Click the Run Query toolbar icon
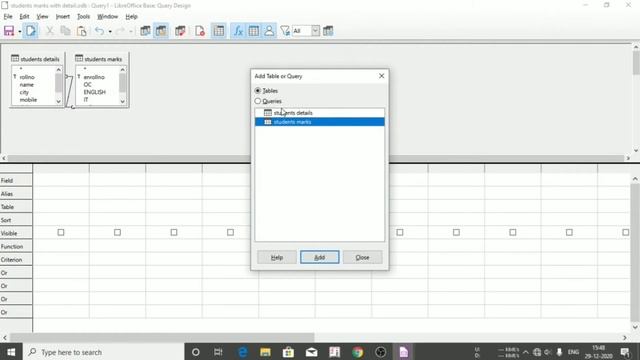The width and height of the screenshot is (640, 360). (x=145, y=31)
